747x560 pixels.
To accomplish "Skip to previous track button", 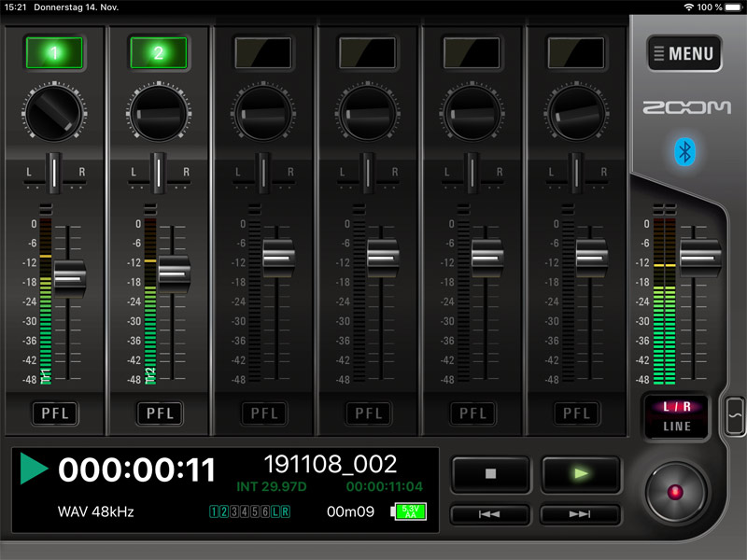I will (x=490, y=514).
